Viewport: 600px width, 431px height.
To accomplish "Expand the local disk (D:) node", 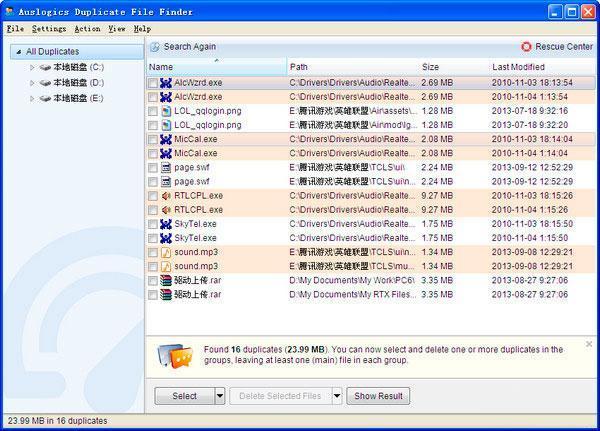I will [32, 83].
